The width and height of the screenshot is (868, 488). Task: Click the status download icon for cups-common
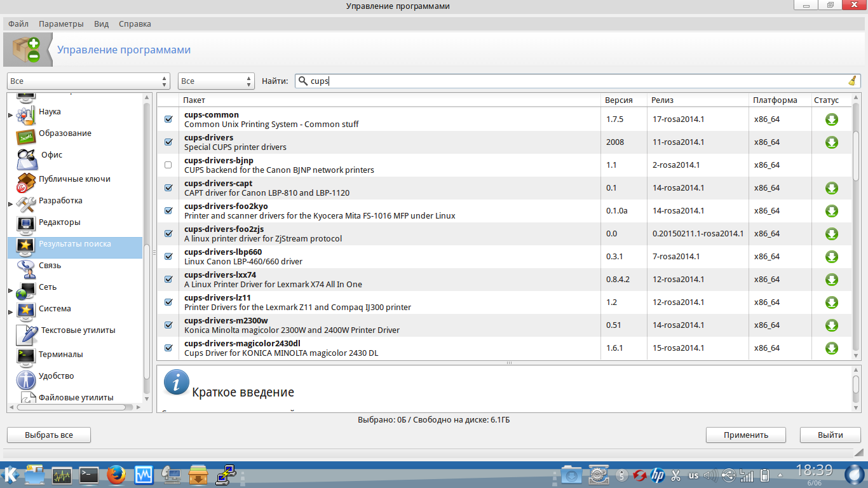pos(831,119)
